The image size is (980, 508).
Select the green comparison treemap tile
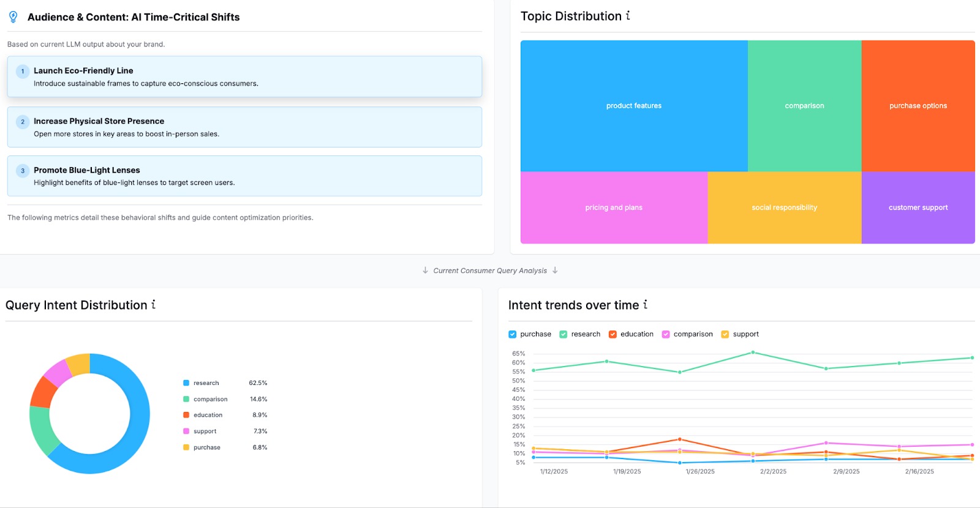click(x=805, y=106)
